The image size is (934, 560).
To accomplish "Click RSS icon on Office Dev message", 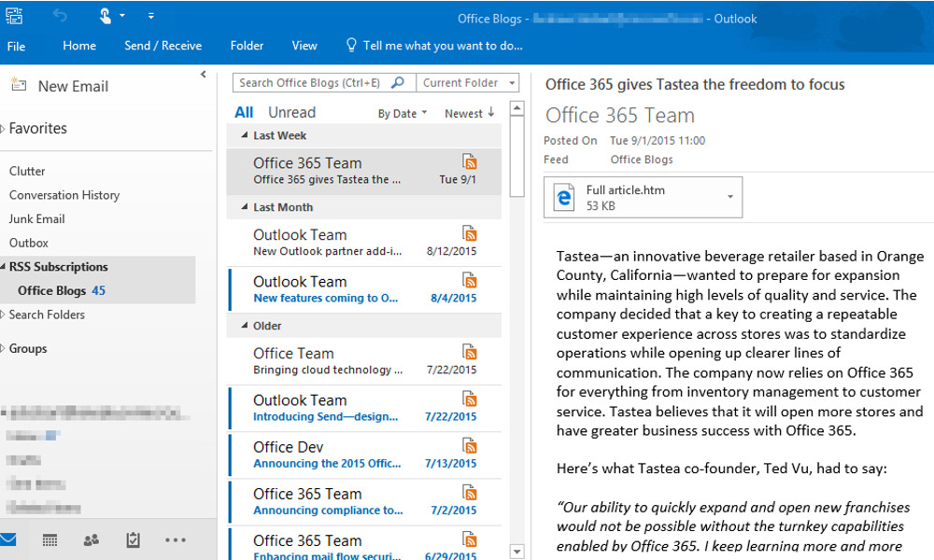I will tap(470, 445).
